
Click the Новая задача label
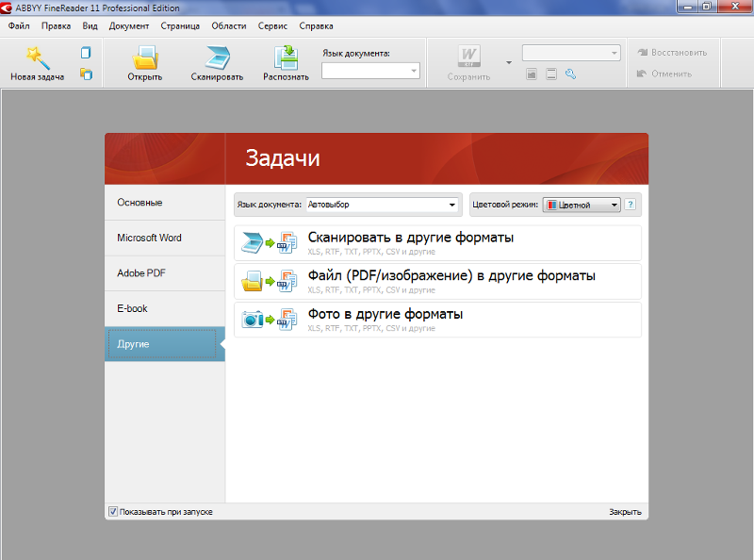[x=38, y=77]
